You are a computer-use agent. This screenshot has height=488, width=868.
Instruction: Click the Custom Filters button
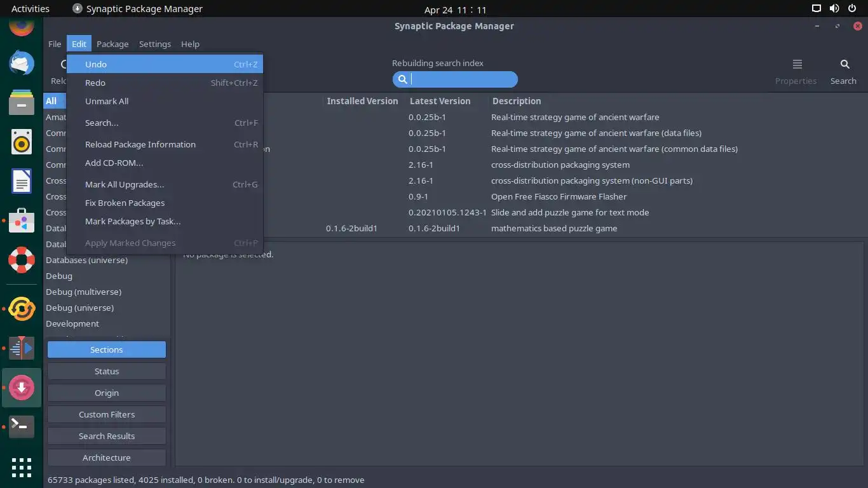click(x=107, y=414)
